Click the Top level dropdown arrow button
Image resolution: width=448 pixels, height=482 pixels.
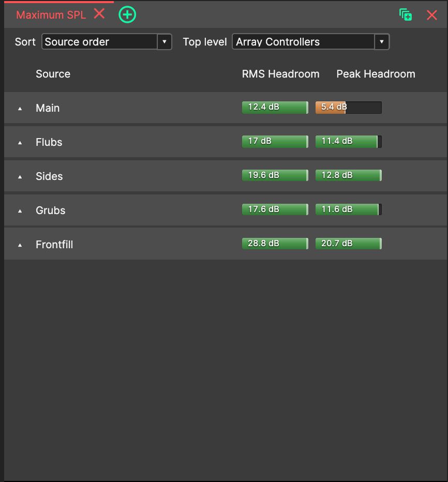(x=382, y=42)
